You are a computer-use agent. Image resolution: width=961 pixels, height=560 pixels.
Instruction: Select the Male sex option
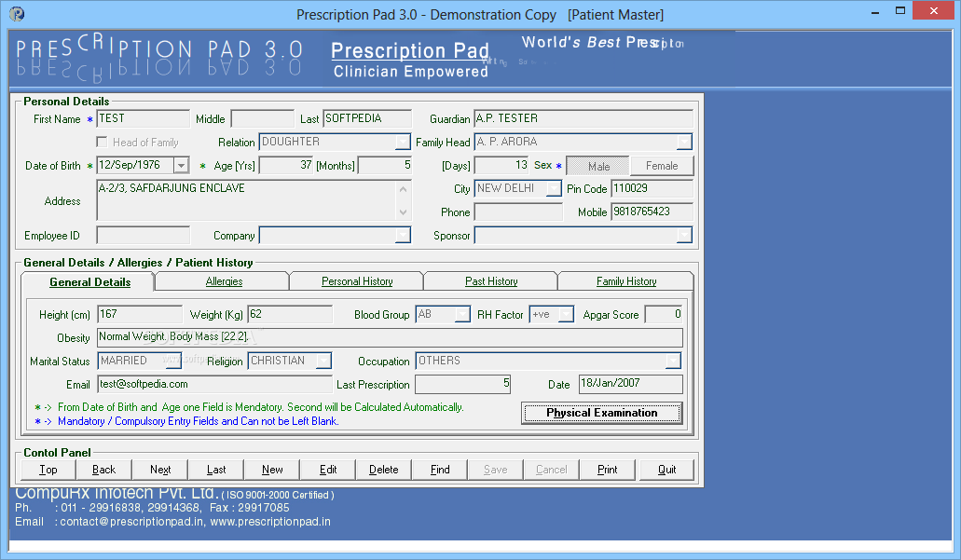click(x=598, y=166)
